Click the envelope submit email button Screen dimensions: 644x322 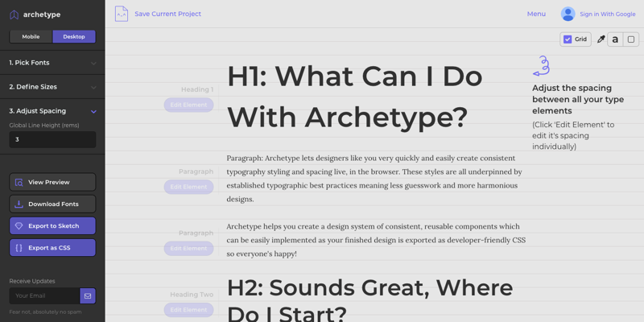click(x=88, y=295)
